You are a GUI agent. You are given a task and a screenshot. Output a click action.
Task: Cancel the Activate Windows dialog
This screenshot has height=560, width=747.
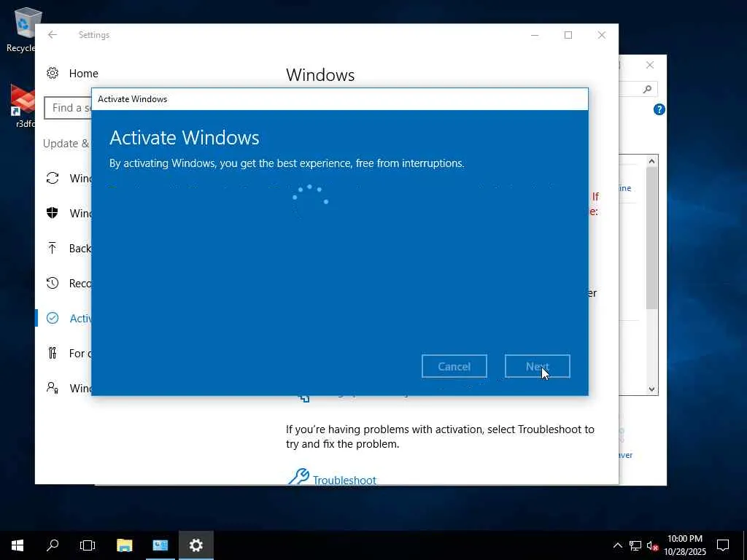[x=454, y=366]
